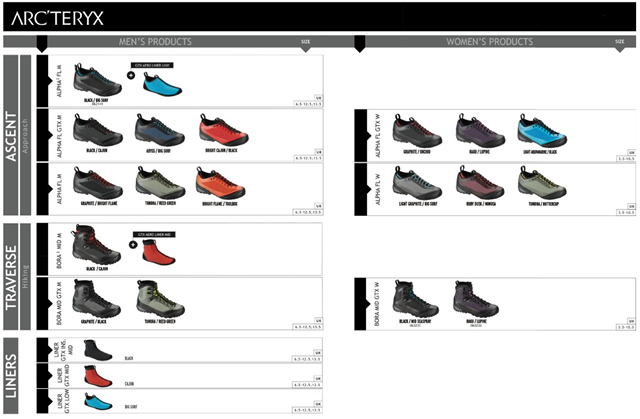Click the size range in Alpha² FL M row
The image size is (640, 419).
[x=309, y=104]
